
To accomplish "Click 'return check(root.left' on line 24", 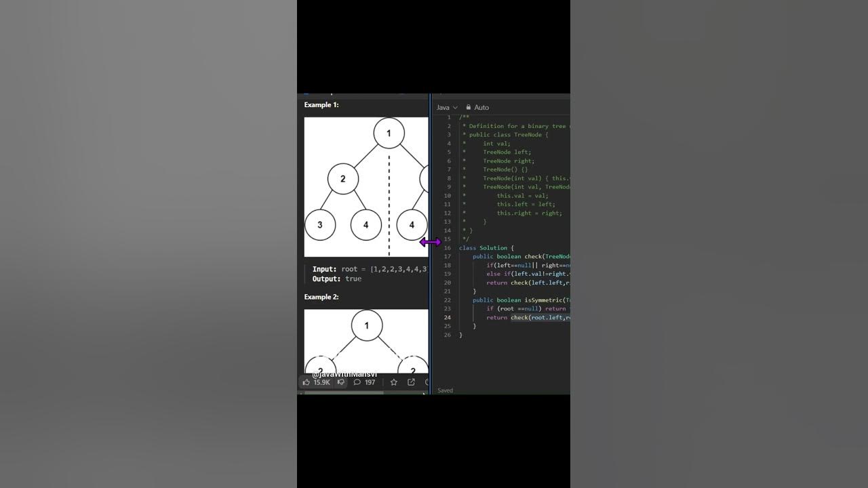I will [528, 317].
